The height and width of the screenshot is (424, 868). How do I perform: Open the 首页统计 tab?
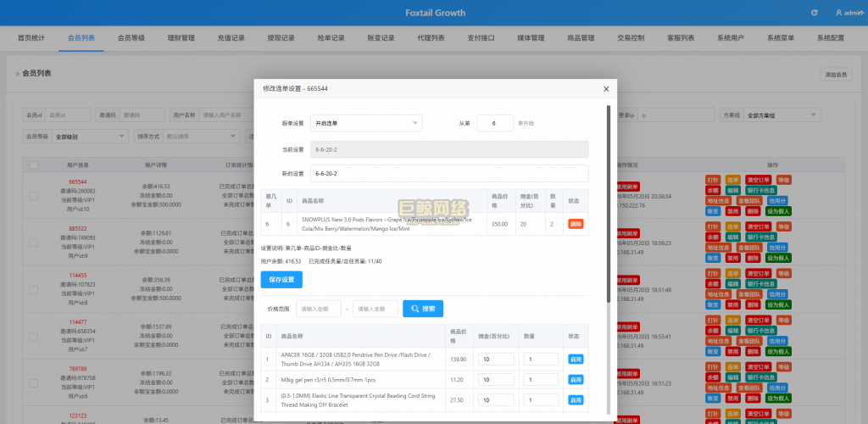tap(31, 38)
